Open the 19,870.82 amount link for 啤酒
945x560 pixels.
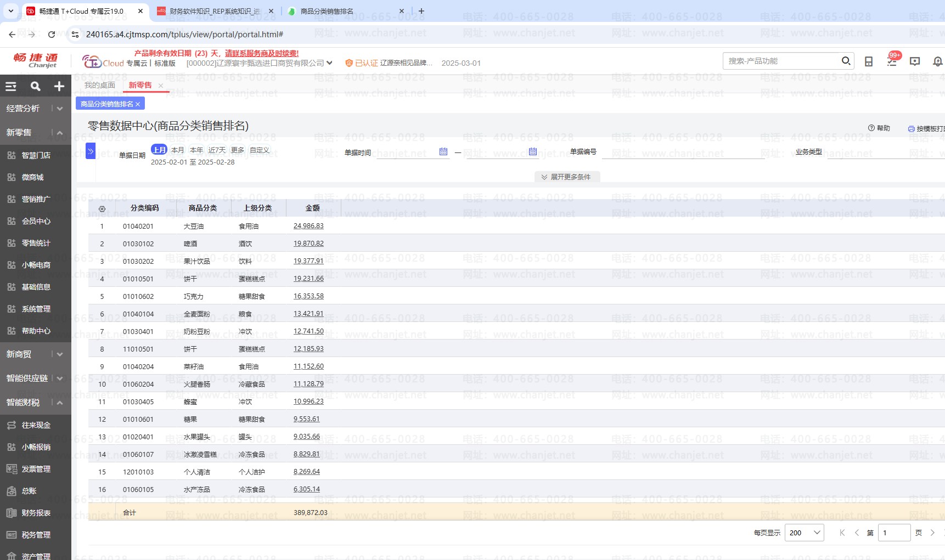pos(308,244)
